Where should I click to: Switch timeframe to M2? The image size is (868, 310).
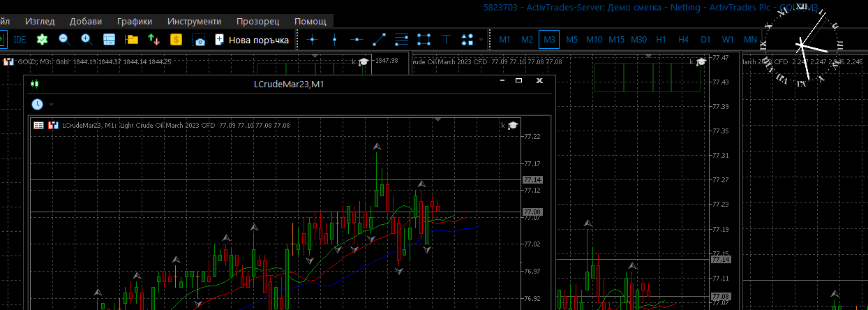pyautogui.click(x=527, y=40)
